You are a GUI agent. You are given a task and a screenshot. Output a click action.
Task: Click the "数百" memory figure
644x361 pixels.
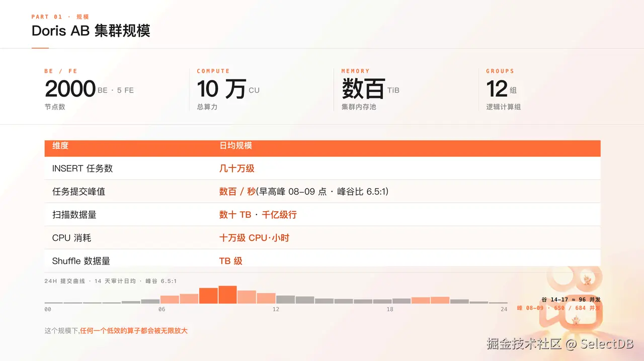click(363, 89)
